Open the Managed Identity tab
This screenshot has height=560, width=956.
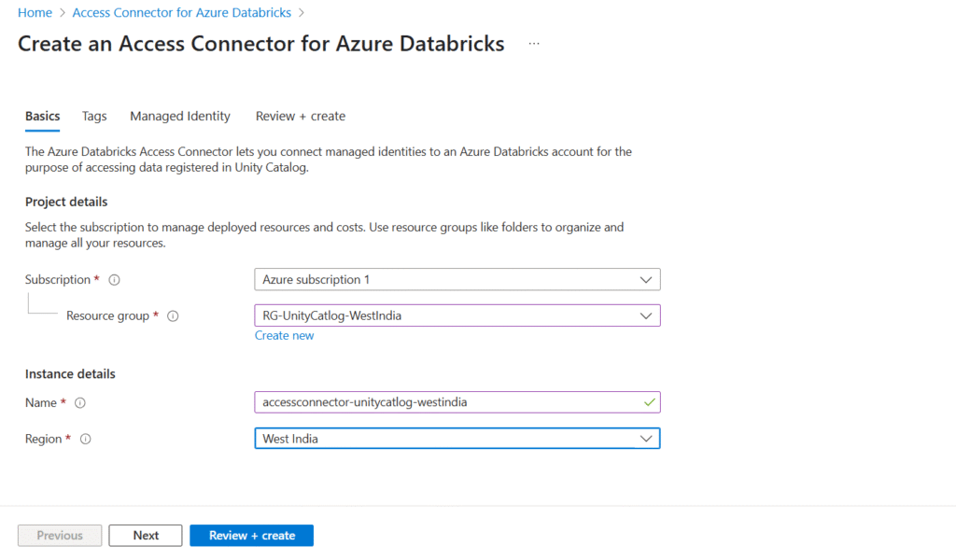[x=180, y=116]
